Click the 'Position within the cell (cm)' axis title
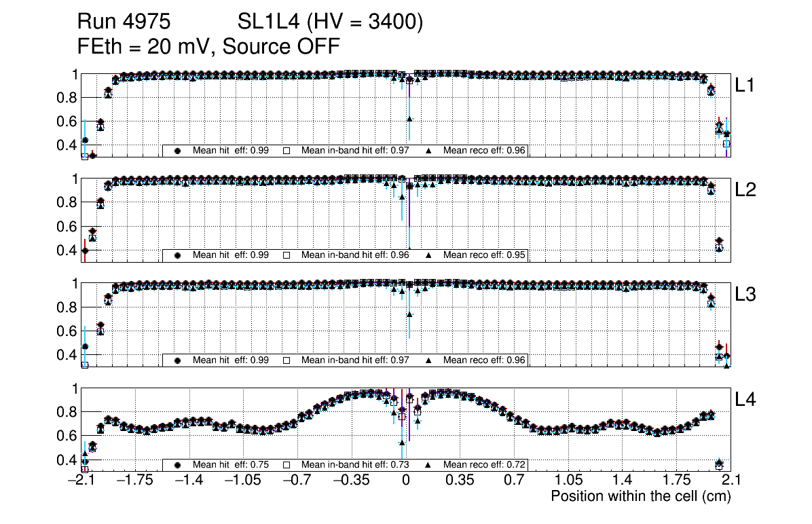812x524 pixels. [x=640, y=496]
